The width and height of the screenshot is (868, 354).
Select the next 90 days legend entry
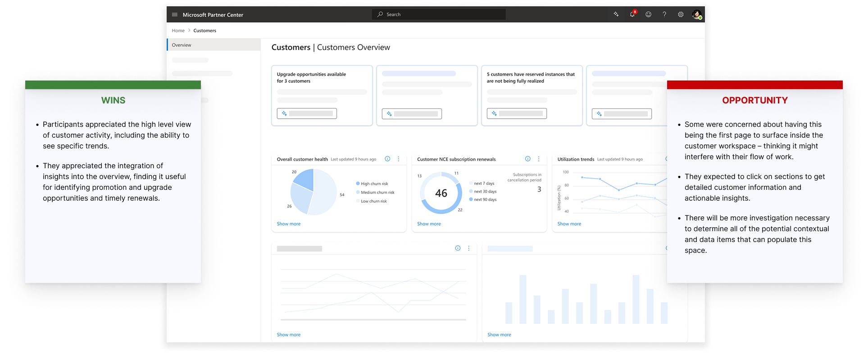(x=483, y=200)
